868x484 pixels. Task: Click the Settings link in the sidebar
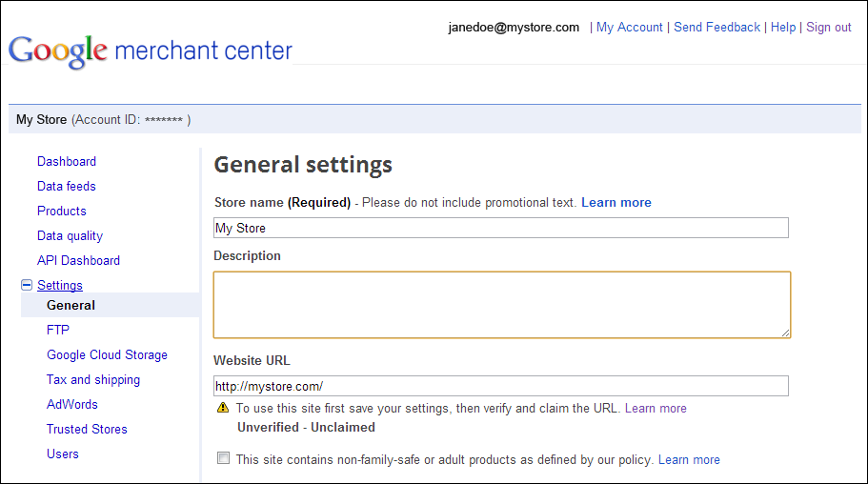tap(60, 285)
